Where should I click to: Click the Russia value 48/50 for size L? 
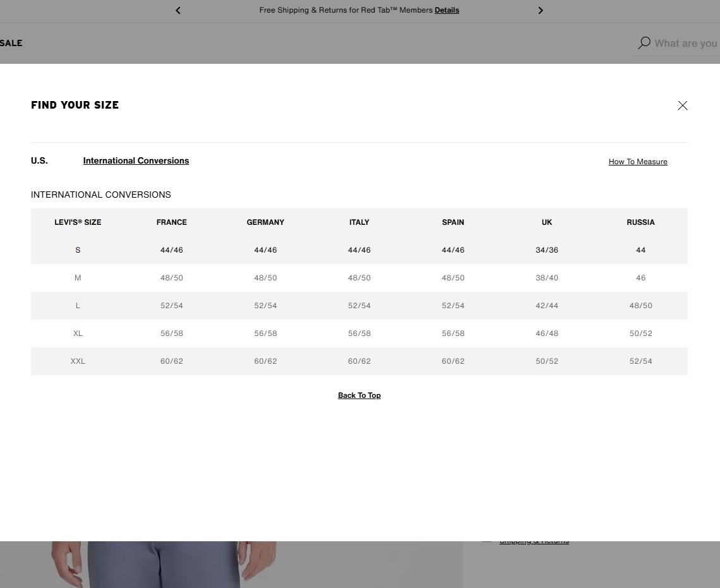coord(640,306)
